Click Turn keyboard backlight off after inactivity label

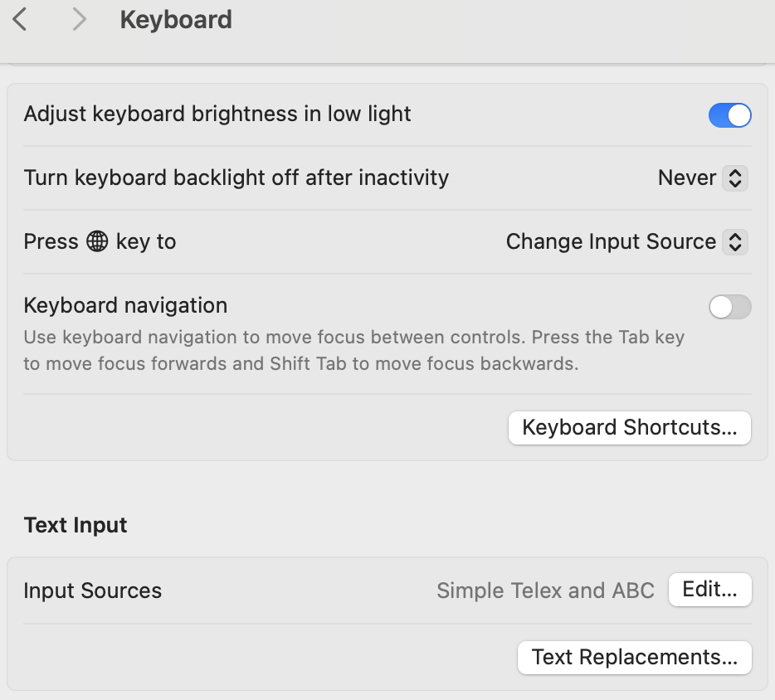click(236, 177)
